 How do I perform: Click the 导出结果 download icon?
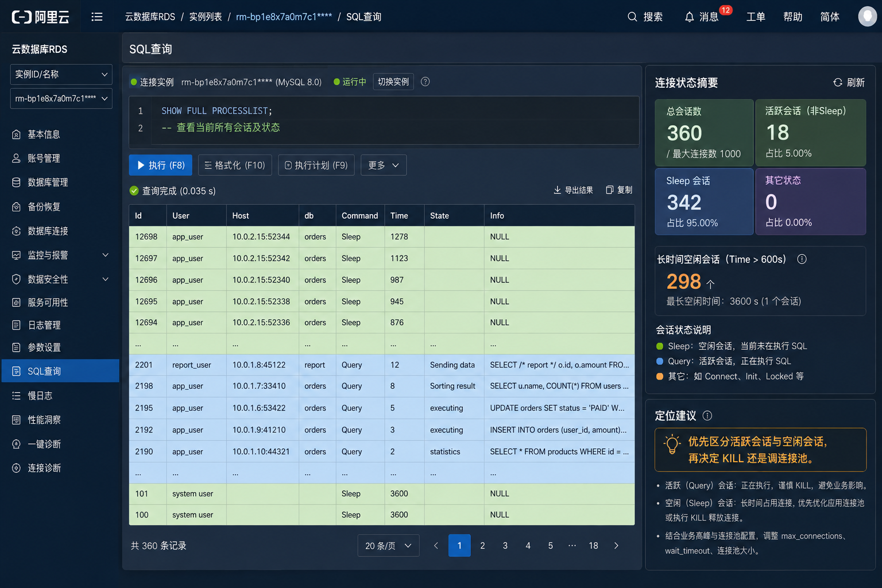pyautogui.click(x=557, y=189)
